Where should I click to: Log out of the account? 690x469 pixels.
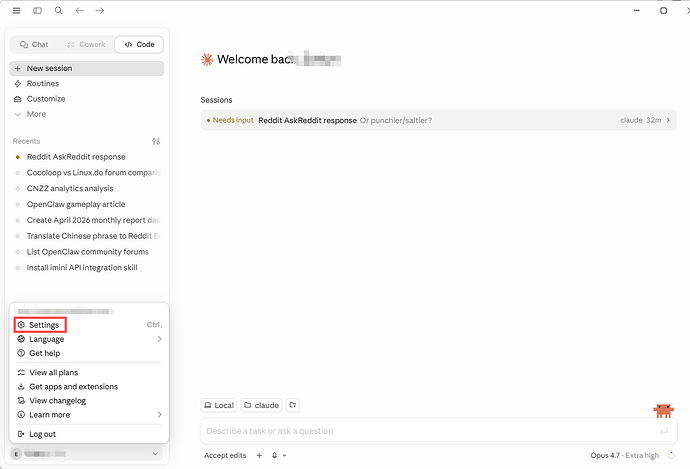[89, 434]
